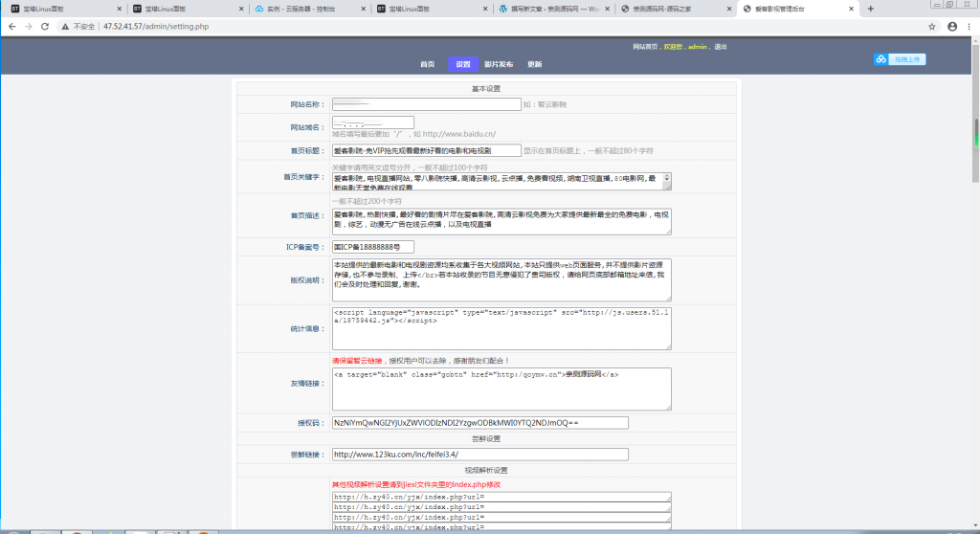Reload the page with the refresh icon
The height and width of the screenshot is (534, 980).
pyautogui.click(x=47, y=26)
